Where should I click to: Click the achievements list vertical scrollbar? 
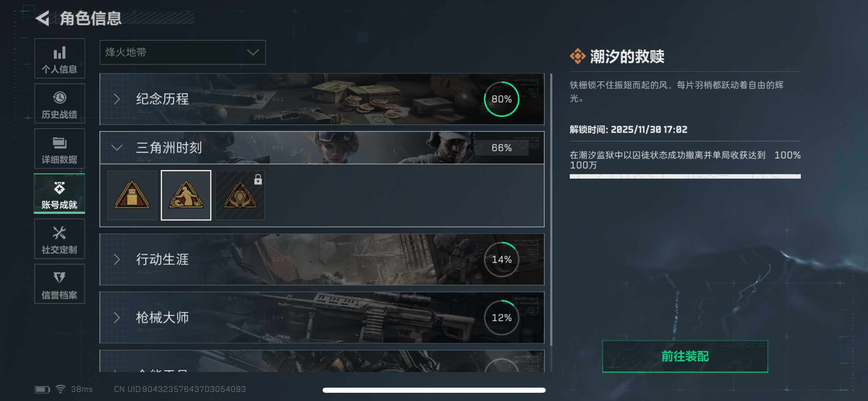click(551, 209)
